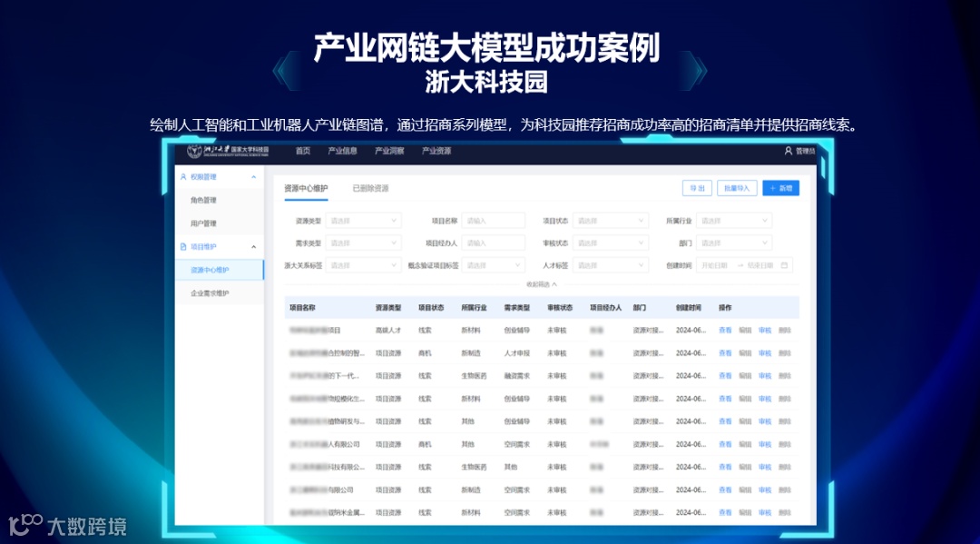Click 删除 in the 高端人才 row

click(x=785, y=331)
